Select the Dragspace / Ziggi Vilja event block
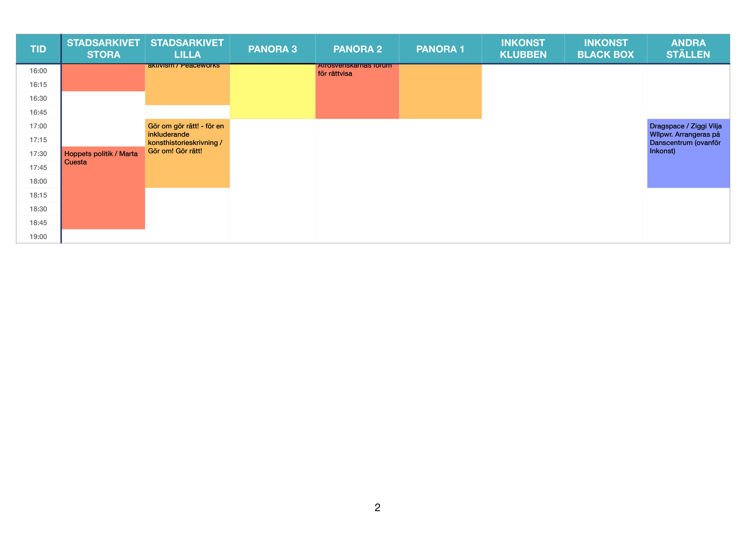The height and width of the screenshot is (534, 756). click(x=688, y=153)
